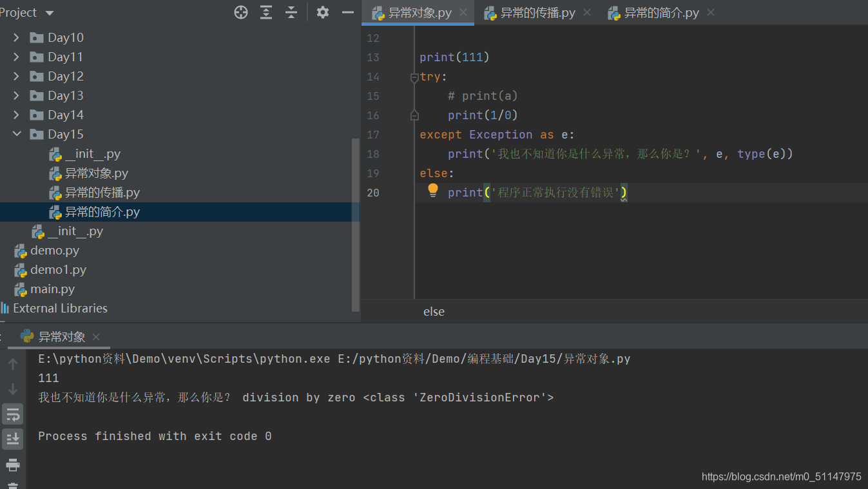Click the fold end marker on line 16
The height and width of the screenshot is (489, 868).
(x=414, y=115)
